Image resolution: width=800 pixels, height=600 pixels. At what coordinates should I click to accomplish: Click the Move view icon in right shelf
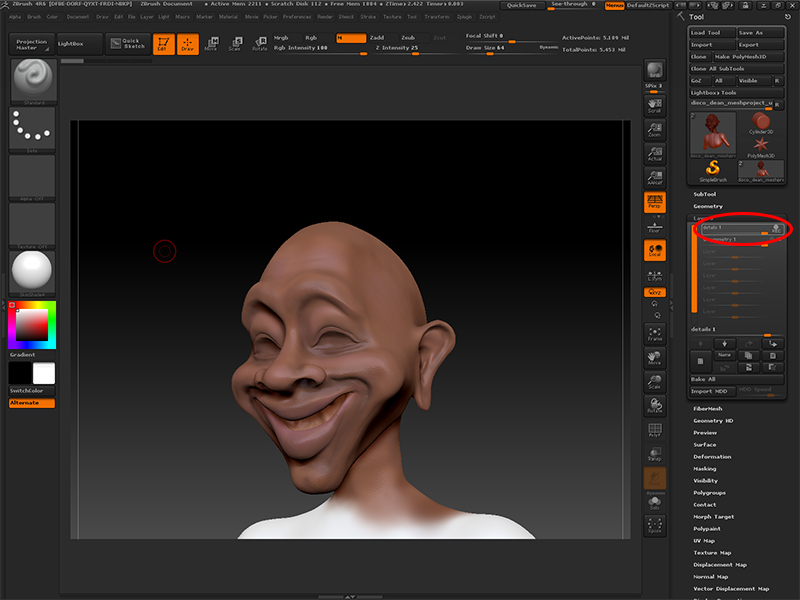pyautogui.click(x=655, y=358)
